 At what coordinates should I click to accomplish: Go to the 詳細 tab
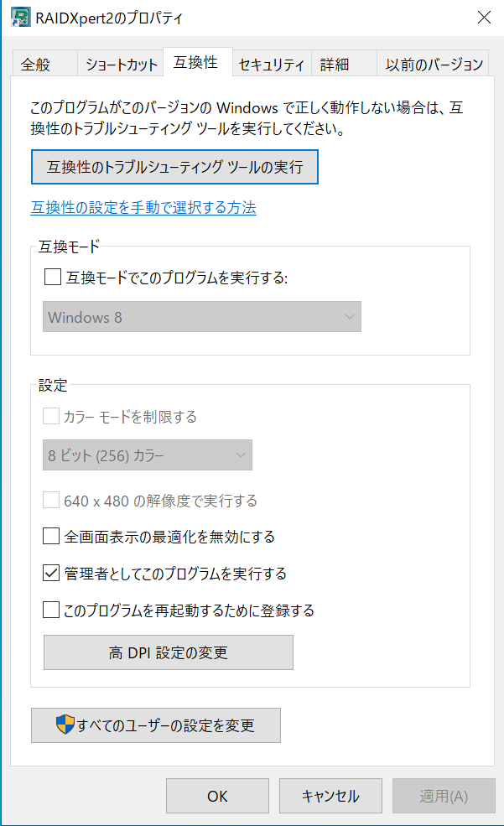[334, 65]
